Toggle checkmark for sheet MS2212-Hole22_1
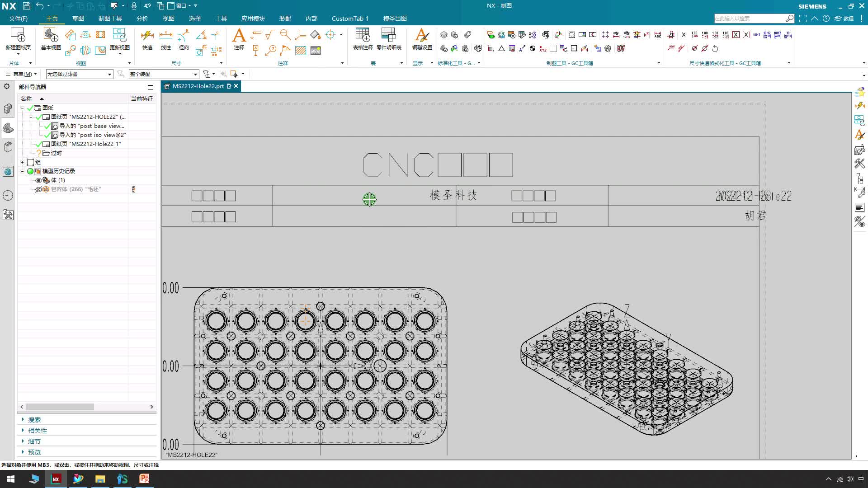The image size is (868, 488). click(x=39, y=144)
